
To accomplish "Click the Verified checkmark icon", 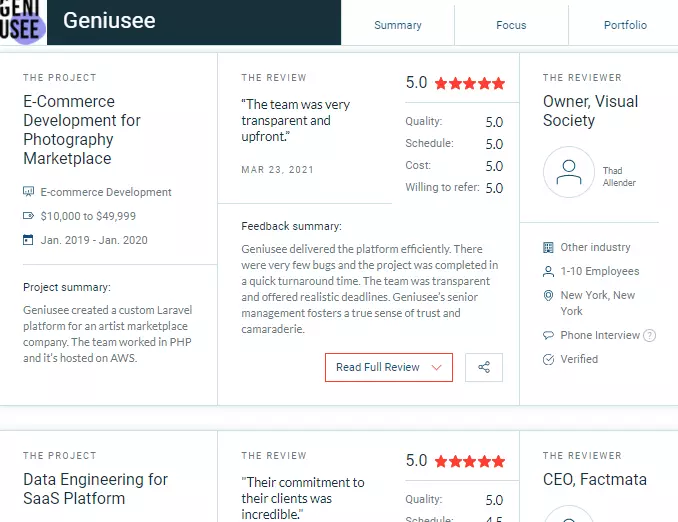I will 548,359.
